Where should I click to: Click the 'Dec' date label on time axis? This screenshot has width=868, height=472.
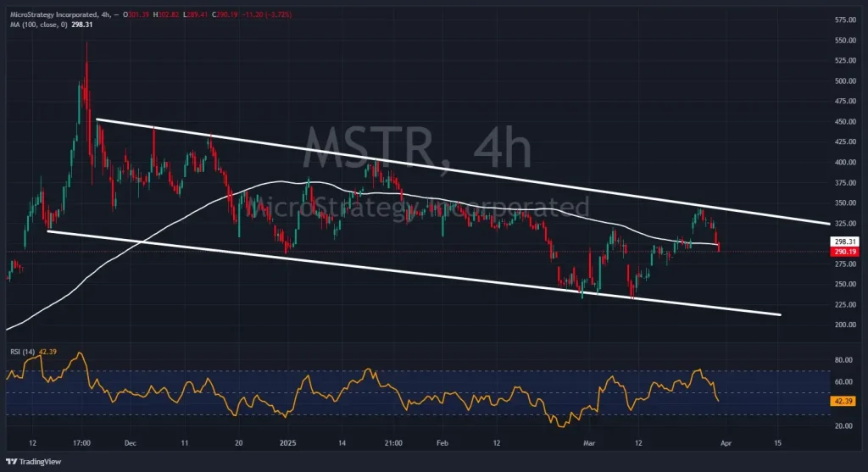point(130,443)
